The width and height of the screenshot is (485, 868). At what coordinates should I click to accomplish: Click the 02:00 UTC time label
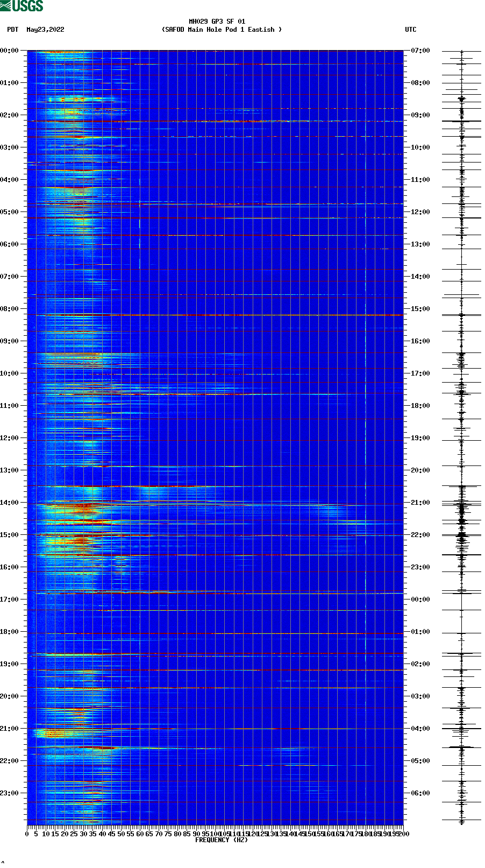[x=420, y=664]
